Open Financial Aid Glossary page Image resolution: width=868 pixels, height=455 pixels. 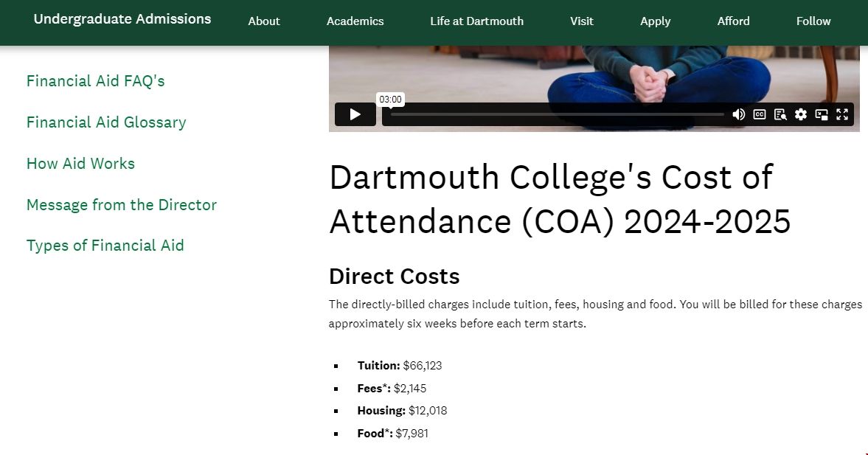tap(106, 122)
